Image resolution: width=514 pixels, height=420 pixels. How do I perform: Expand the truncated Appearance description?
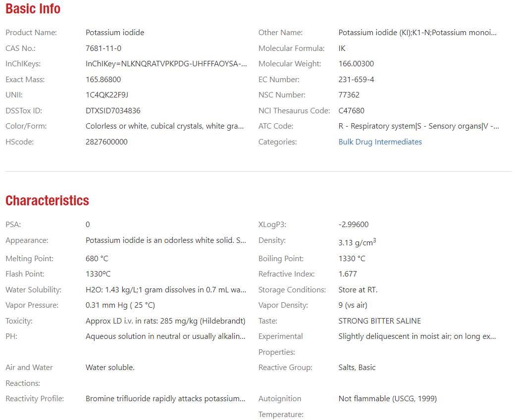(x=166, y=240)
